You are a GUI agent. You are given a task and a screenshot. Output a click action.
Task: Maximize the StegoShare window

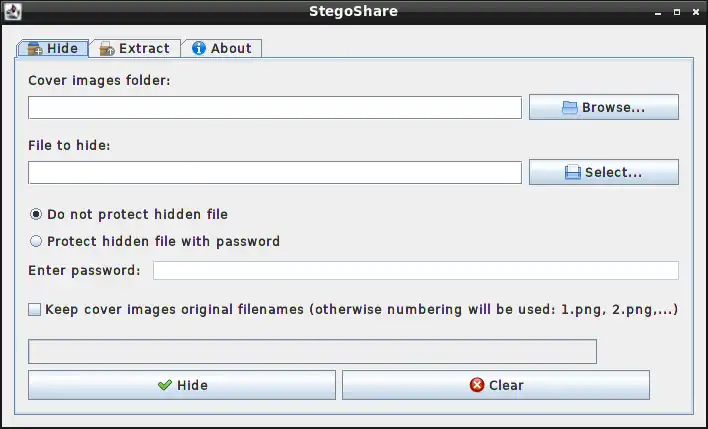pyautogui.click(x=677, y=12)
